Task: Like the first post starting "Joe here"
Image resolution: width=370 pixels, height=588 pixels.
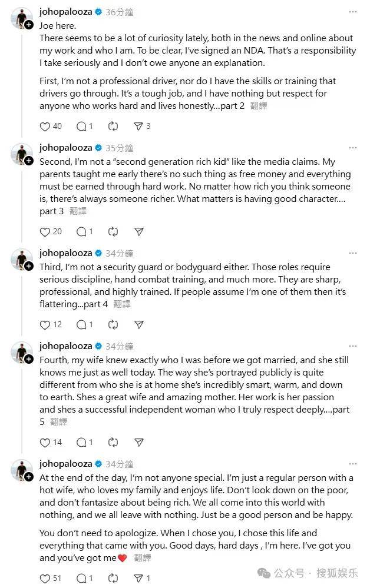Action: pos(45,126)
